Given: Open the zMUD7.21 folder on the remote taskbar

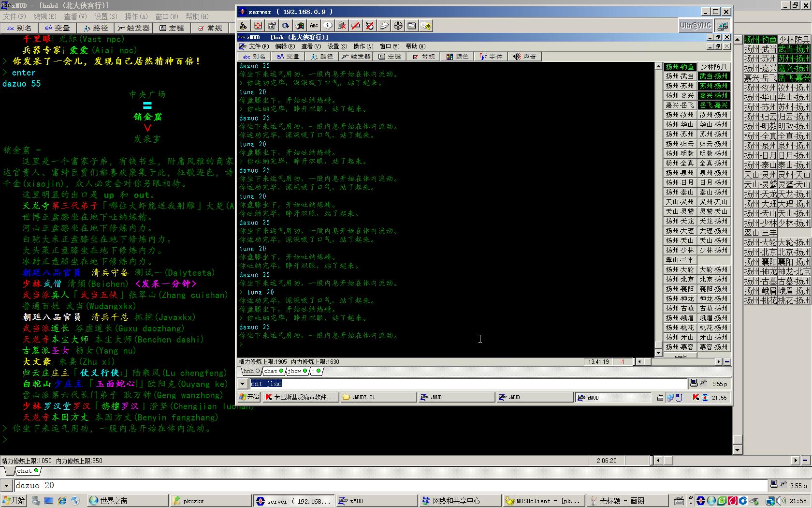Looking at the screenshot, I should [x=378, y=397].
